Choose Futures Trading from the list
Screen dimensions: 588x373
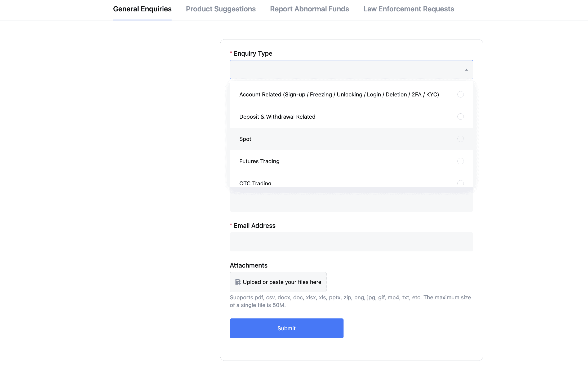pos(259,161)
